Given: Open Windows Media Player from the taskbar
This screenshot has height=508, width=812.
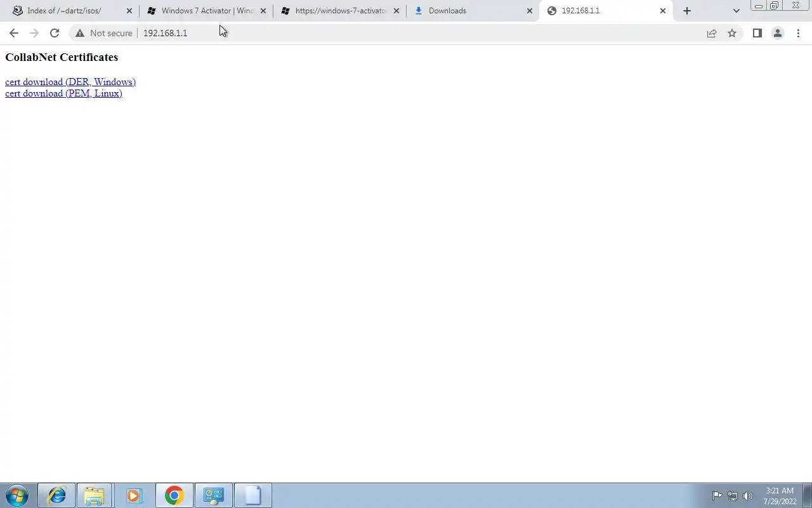Looking at the screenshot, I should coord(134,495).
